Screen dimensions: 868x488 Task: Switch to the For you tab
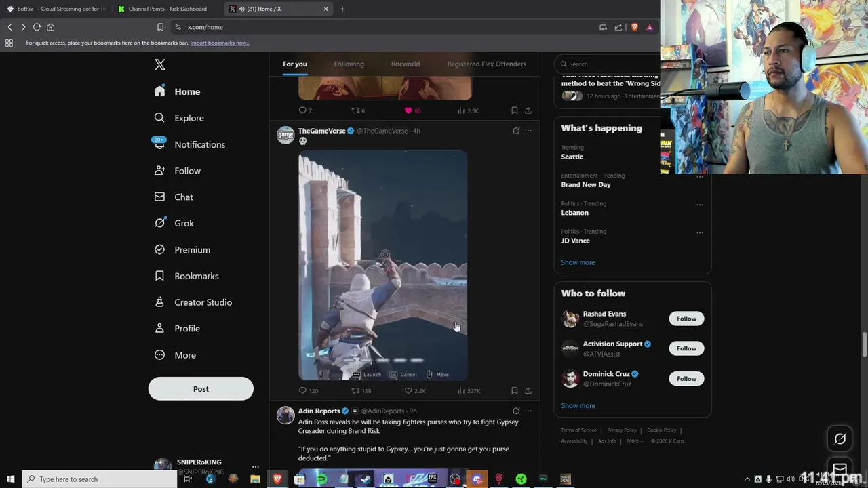tap(295, 64)
